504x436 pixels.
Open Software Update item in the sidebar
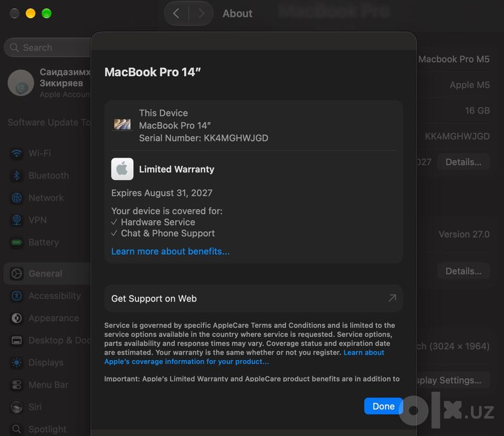[49, 123]
